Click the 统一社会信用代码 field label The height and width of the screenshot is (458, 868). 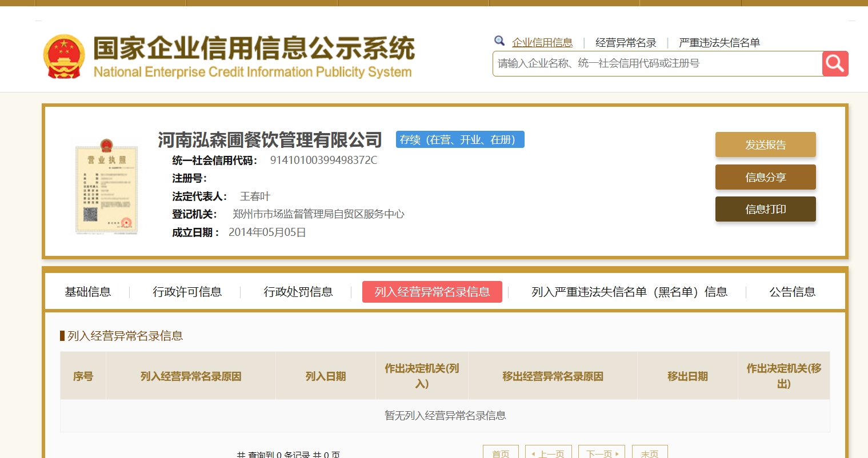[215, 160]
